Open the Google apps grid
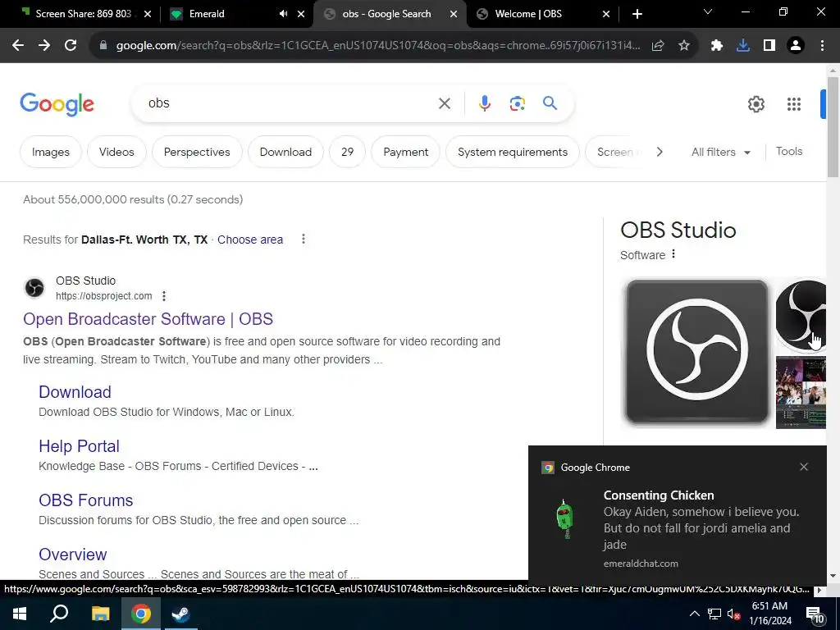The height and width of the screenshot is (630, 840). pos(794,104)
